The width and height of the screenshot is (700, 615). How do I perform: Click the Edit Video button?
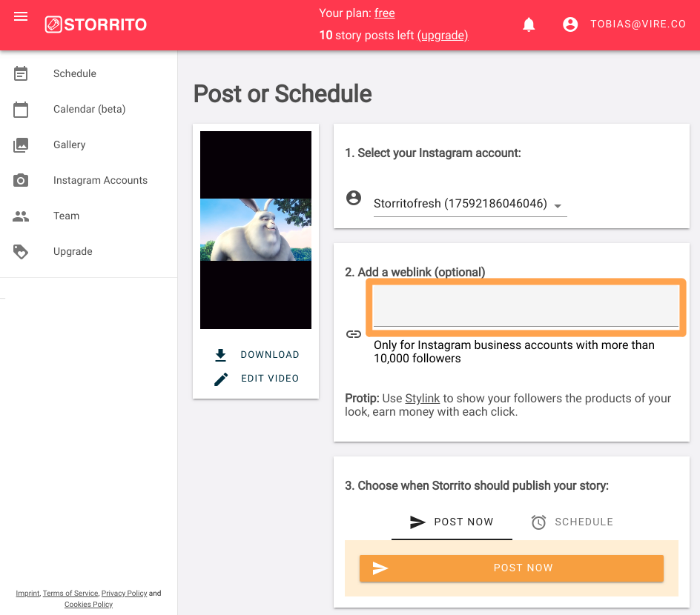pyautogui.click(x=257, y=378)
